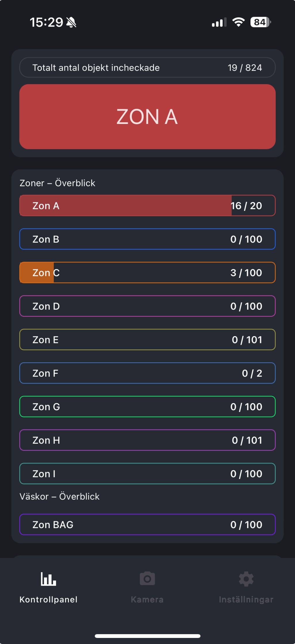Screen dimensions: 295x644
Task: Open the Kamera camera icon
Action: tap(147, 579)
